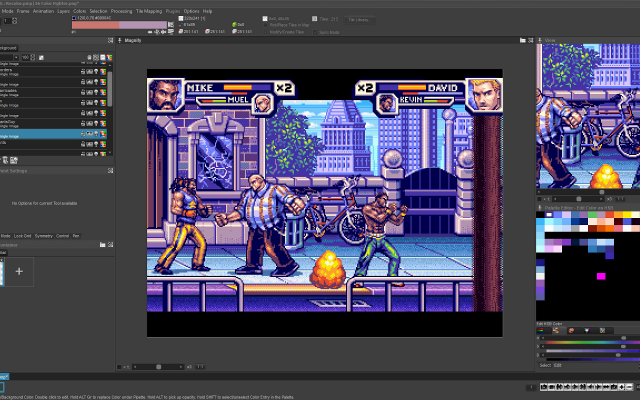This screenshot has width=640, height=400.
Task: Switch to the Control tab
Action: pos(62,236)
